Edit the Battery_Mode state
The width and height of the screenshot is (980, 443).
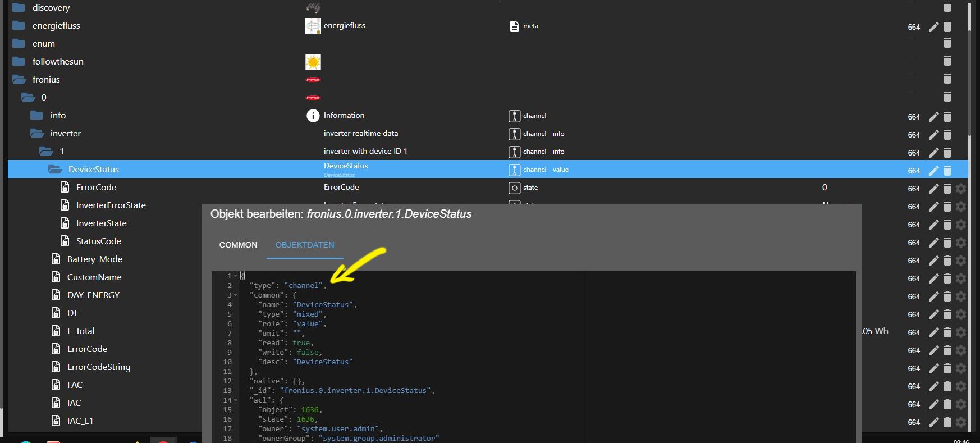tap(933, 261)
